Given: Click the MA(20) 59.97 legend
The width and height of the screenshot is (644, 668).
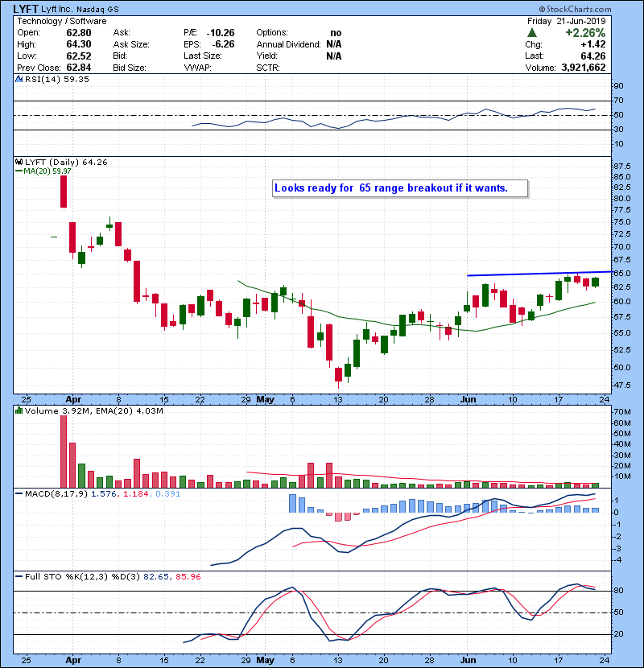Looking at the screenshot, I should coord(43,171).
